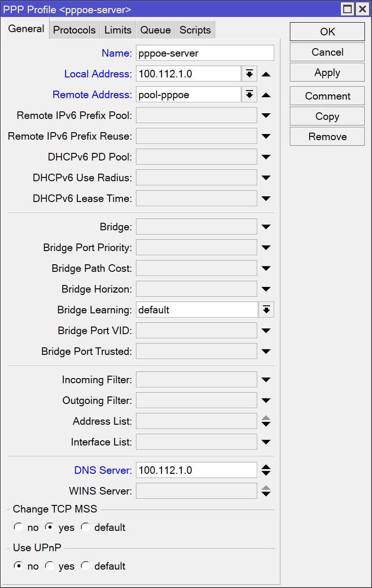Collapse the Local Address field options

[266, 74]
